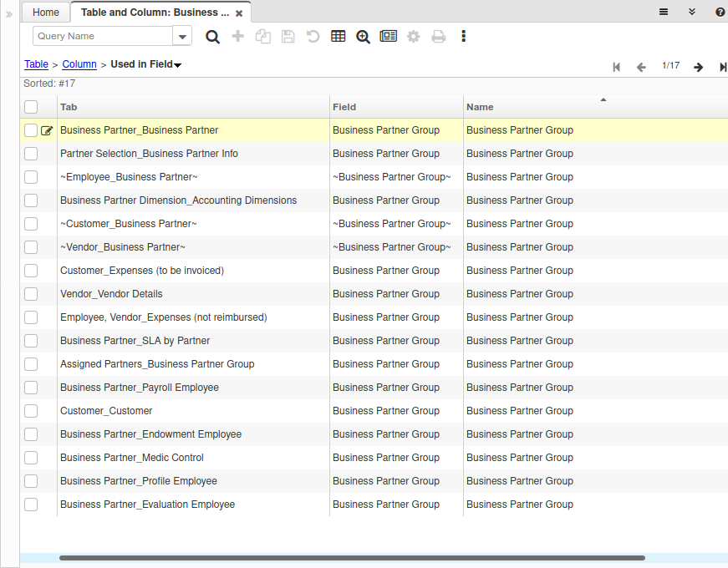Image resolution: width=728 pixels, height=568 pixels.
Task: Toggle grid view icon in toolbar
Action: (339, 37)
